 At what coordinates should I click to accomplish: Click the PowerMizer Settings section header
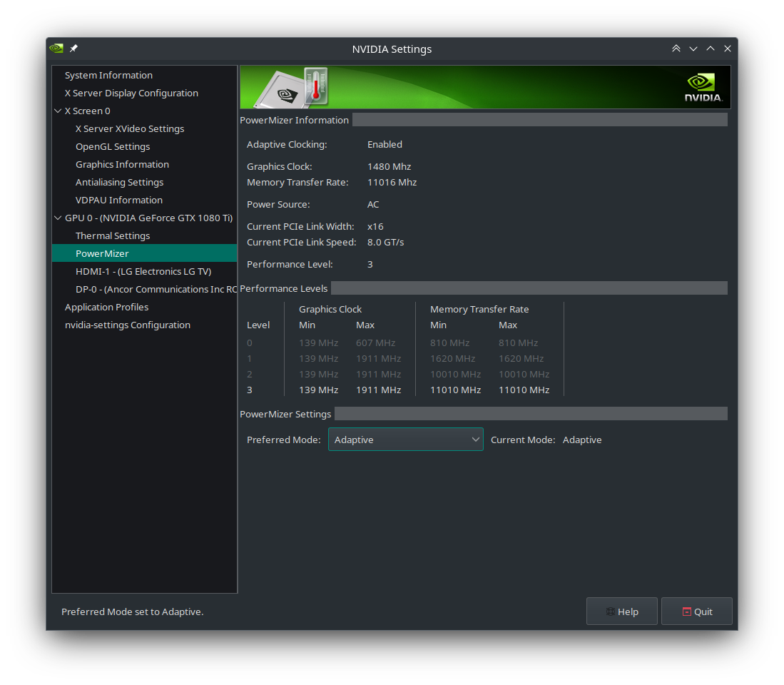pos(285,414)
